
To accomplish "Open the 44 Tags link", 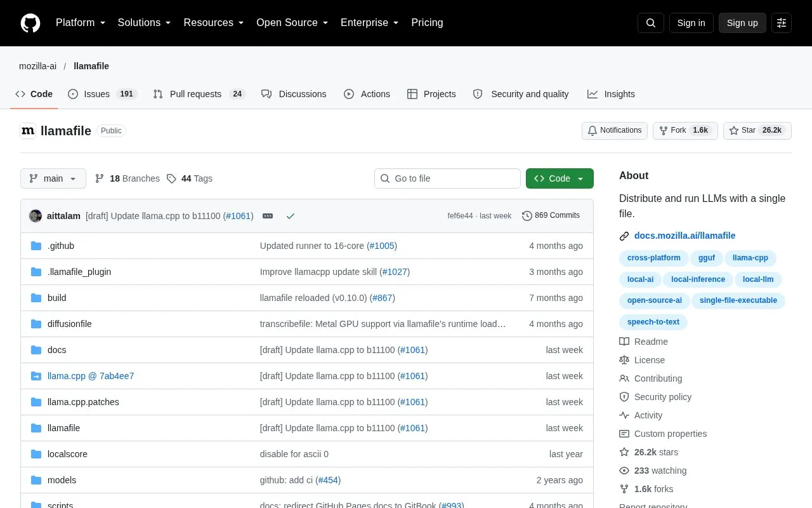I will click(190, 178).
